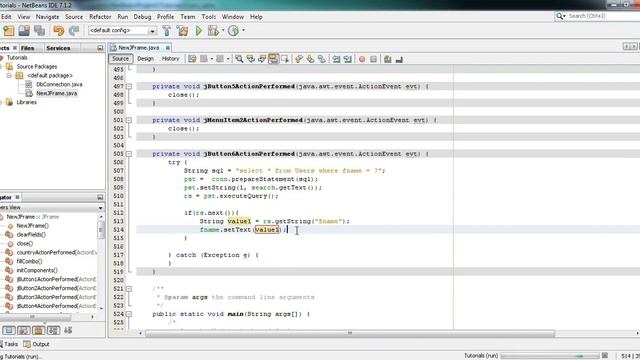Select the Source view button
This screenshot has height=360, width=640.
click(x=120, y=59)
